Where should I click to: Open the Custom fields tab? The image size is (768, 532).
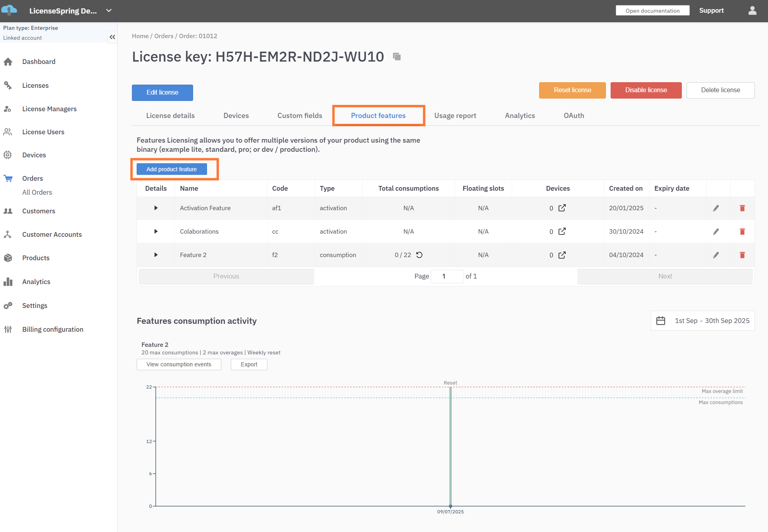pos(300,116)
